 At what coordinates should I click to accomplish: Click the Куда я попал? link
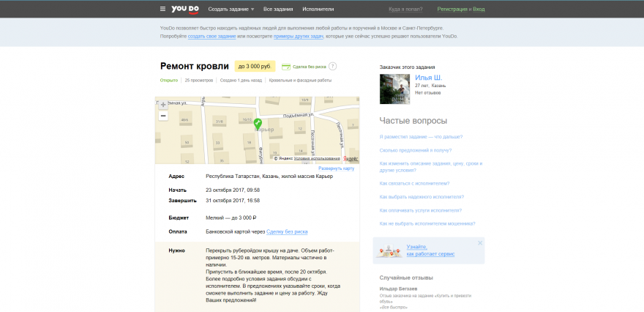(405, 9)
